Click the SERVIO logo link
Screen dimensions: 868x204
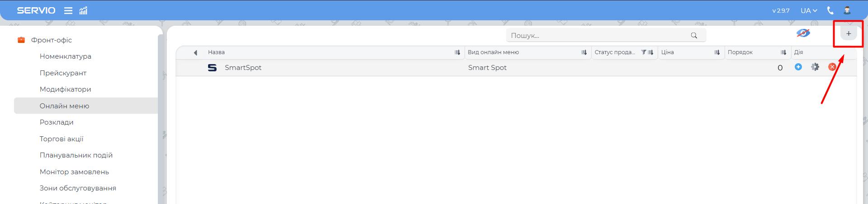point(36,10)
